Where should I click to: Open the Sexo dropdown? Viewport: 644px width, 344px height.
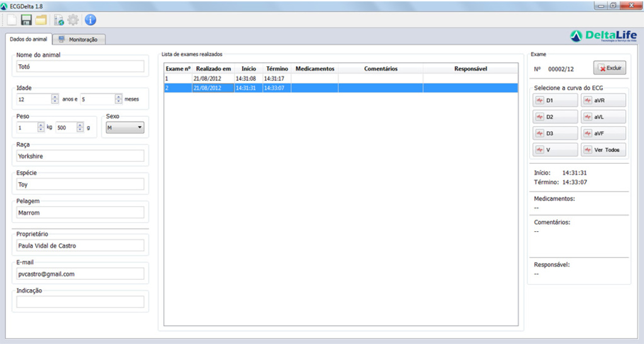pyautogui.click(x=125, y=128)
